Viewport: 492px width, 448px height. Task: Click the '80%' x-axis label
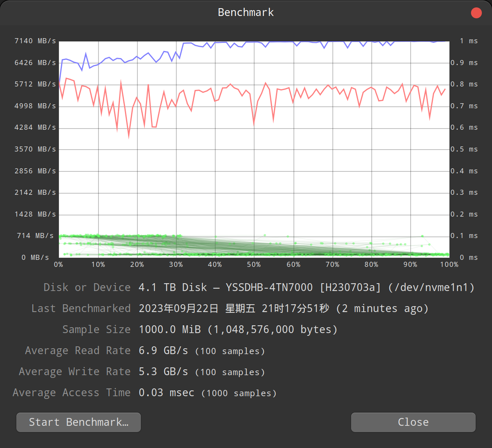pos(371,265)
